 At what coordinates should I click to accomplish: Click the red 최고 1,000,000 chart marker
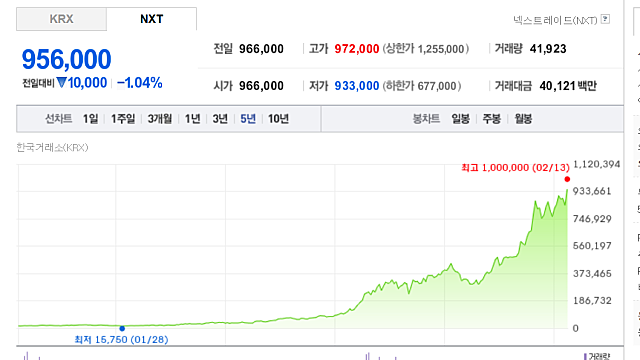coord(567,179)
